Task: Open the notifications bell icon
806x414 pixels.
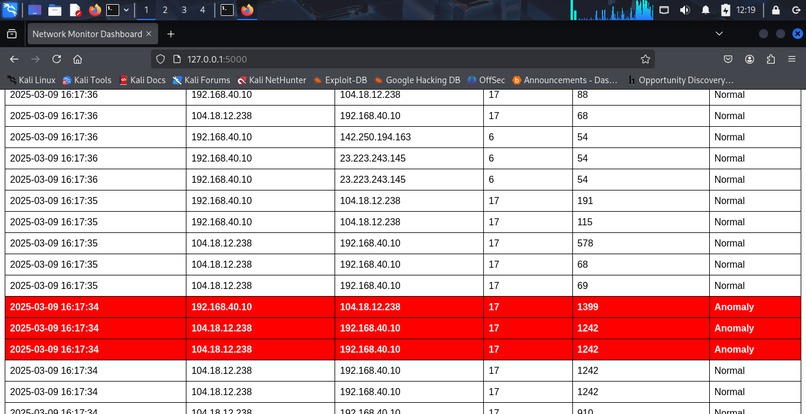Action: pyautogui.click(x=706, y=10)
